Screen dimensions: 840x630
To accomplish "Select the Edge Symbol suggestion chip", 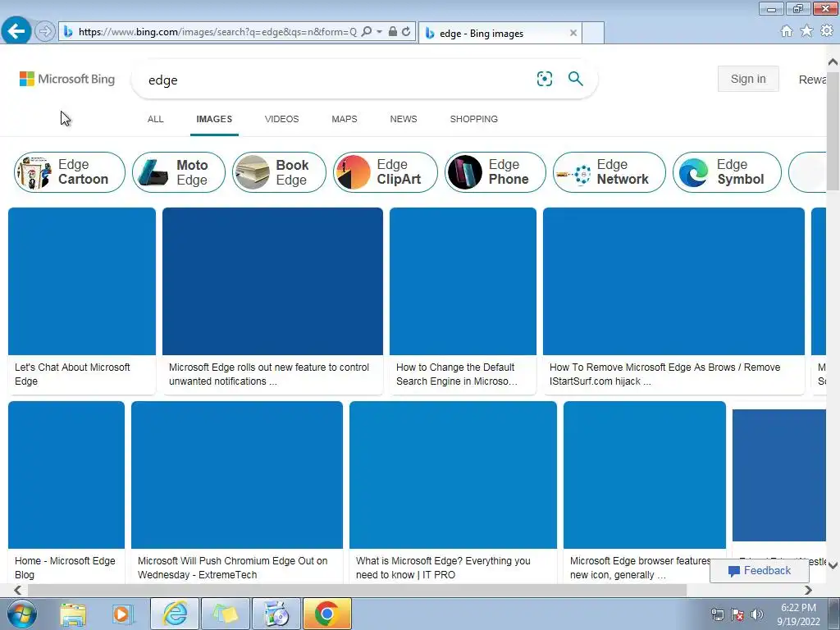I will [x=727, y=172].
